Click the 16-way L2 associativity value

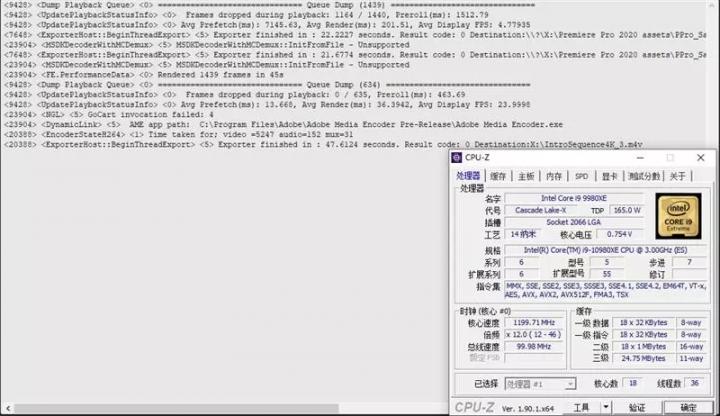pyautogui.click(x=692, y=347)
